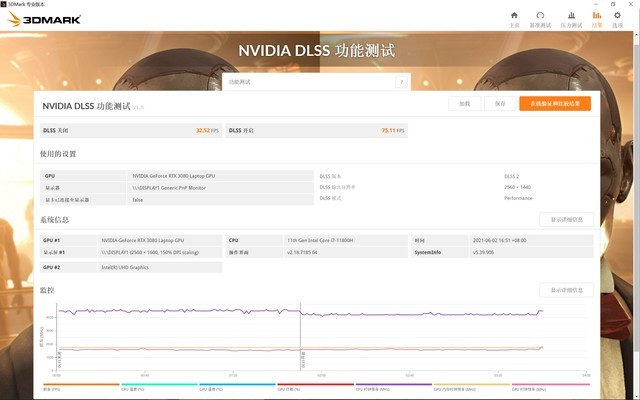Click the false value in settings
The width and height of the screenshot is (640, 400).
click(138, 200)
